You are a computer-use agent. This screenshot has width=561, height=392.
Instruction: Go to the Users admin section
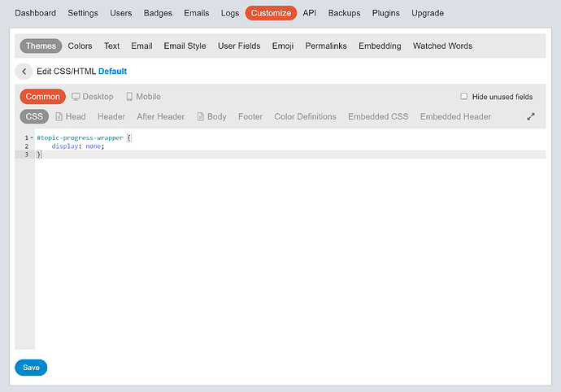coord(121,13)
